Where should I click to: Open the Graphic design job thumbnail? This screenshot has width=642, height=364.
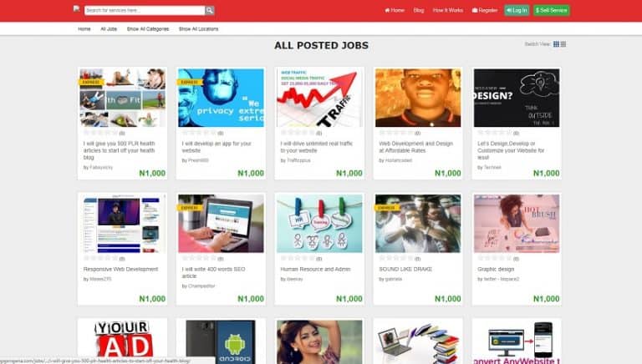(517, 223)
